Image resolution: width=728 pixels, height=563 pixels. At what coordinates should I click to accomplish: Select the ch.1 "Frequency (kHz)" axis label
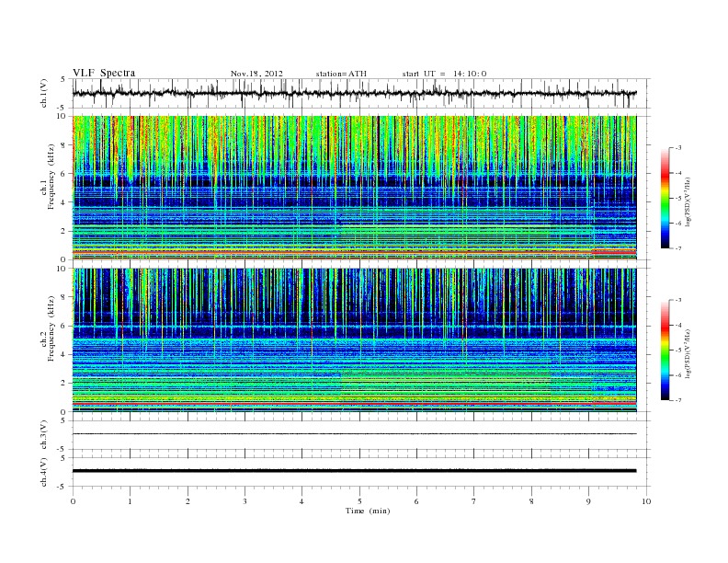click(51, 176)
